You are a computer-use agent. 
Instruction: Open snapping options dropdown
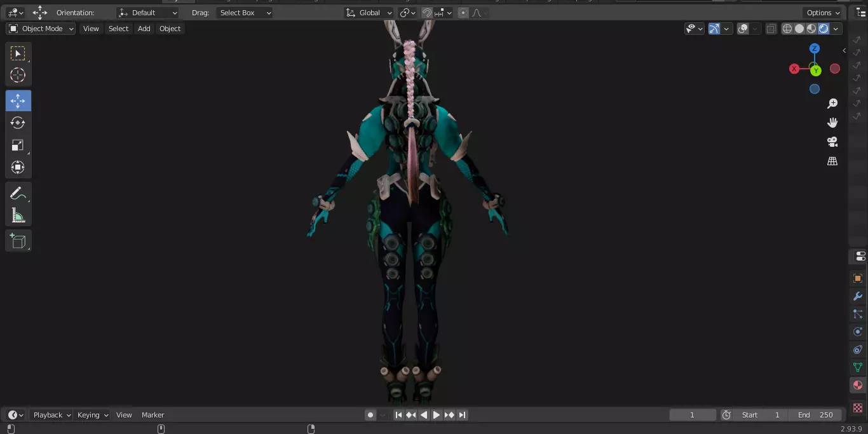point(444,13)
